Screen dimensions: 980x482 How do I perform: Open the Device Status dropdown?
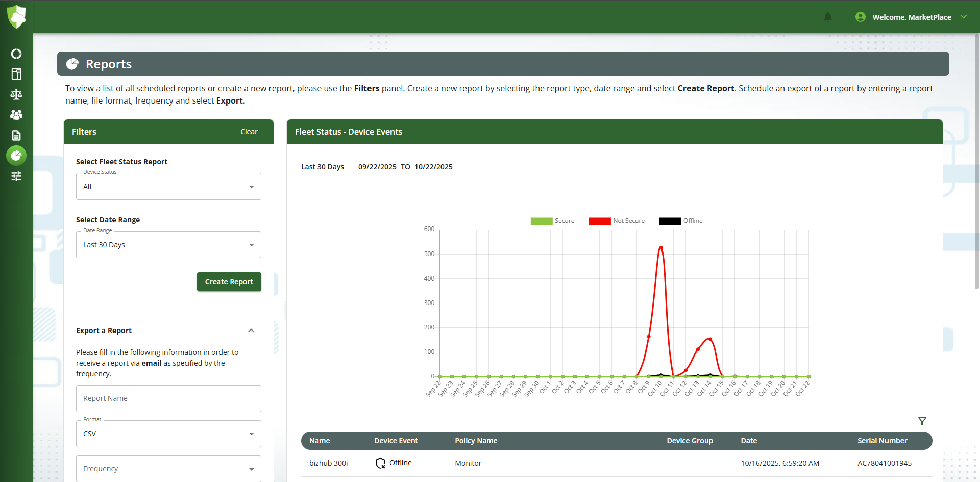point(168,187)
